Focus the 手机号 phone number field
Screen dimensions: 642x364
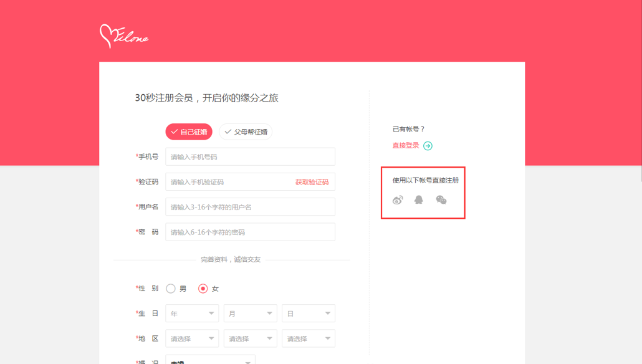[250, 157]
